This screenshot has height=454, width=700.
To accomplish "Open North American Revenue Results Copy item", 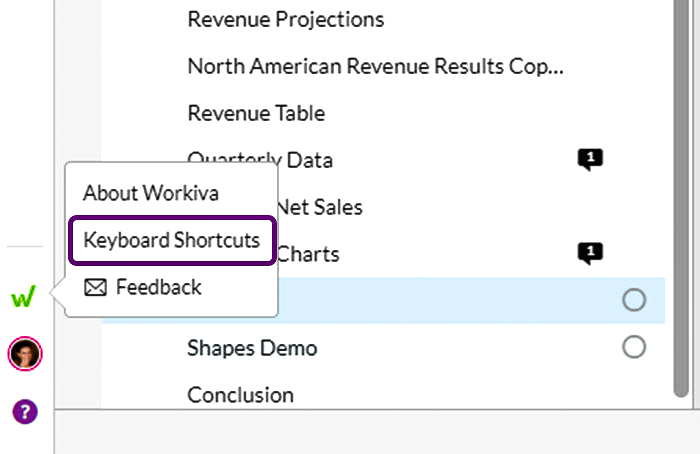I will pyautogui.click(x=375, y=67).
